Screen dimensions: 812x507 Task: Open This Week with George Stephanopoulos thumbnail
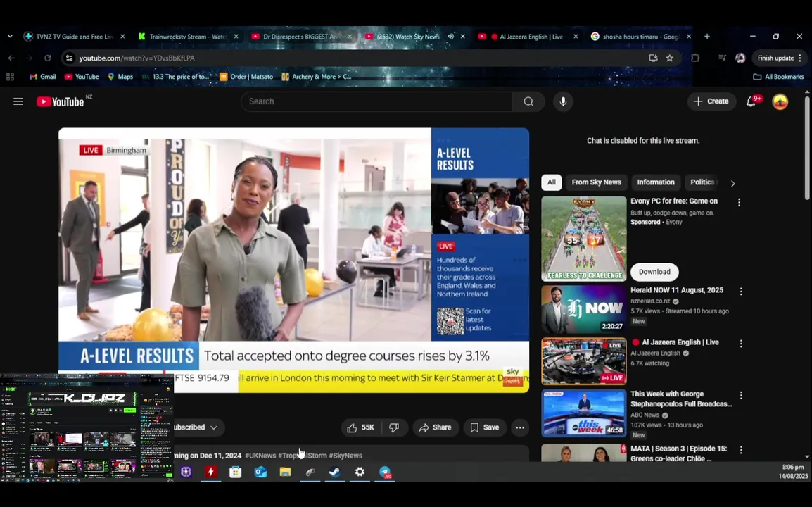click(583, 413)
